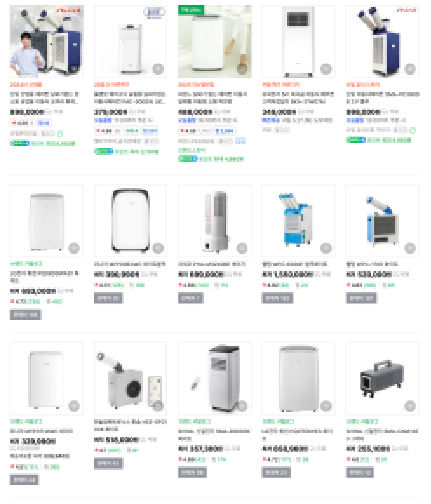431x504 pixels.
Task: Click gray sellers button under black-framed portable air conditioner
Action: tap(109, 298)
